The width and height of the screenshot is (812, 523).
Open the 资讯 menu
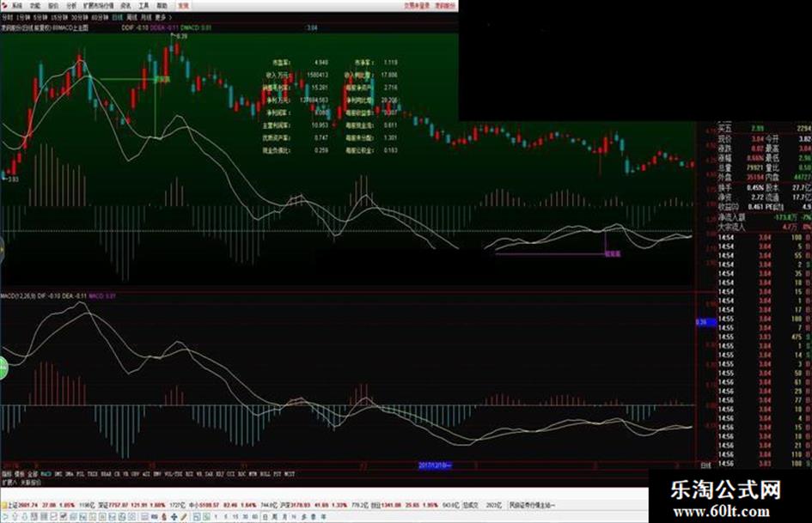pyautogui.click(x=125, y=6)
